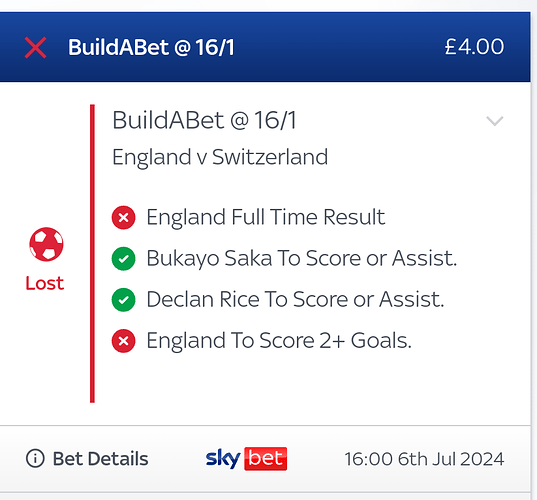This screenshot has height=500, width=537.
Task: Click the £4.00 stake amount in header
Action: [474, 47]
